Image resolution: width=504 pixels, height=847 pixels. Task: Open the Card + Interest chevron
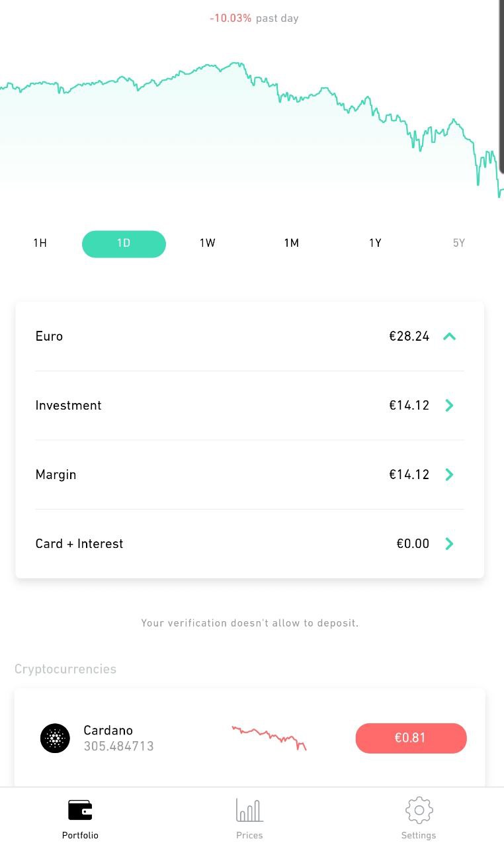point(449,544)
